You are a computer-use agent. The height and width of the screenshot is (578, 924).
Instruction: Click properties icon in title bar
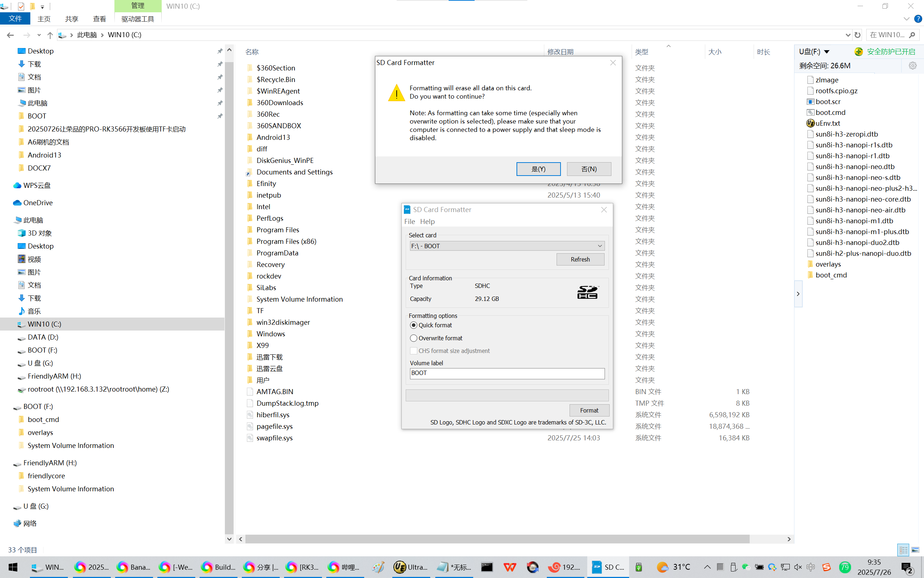[21, 7]
